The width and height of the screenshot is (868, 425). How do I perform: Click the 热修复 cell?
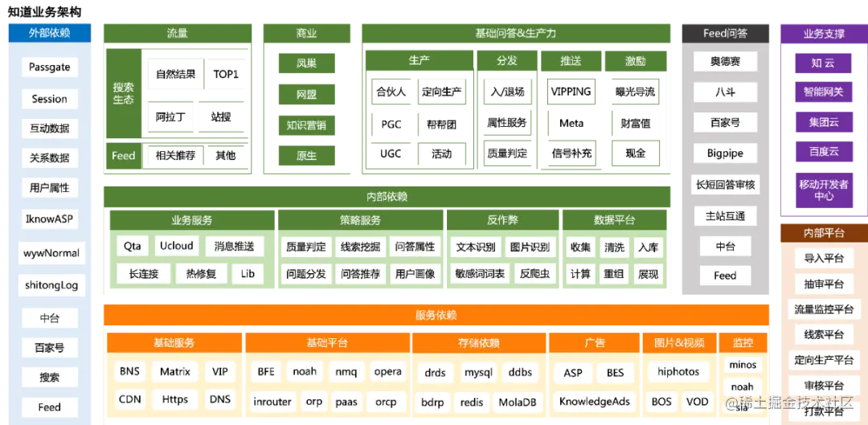(202, 273)
